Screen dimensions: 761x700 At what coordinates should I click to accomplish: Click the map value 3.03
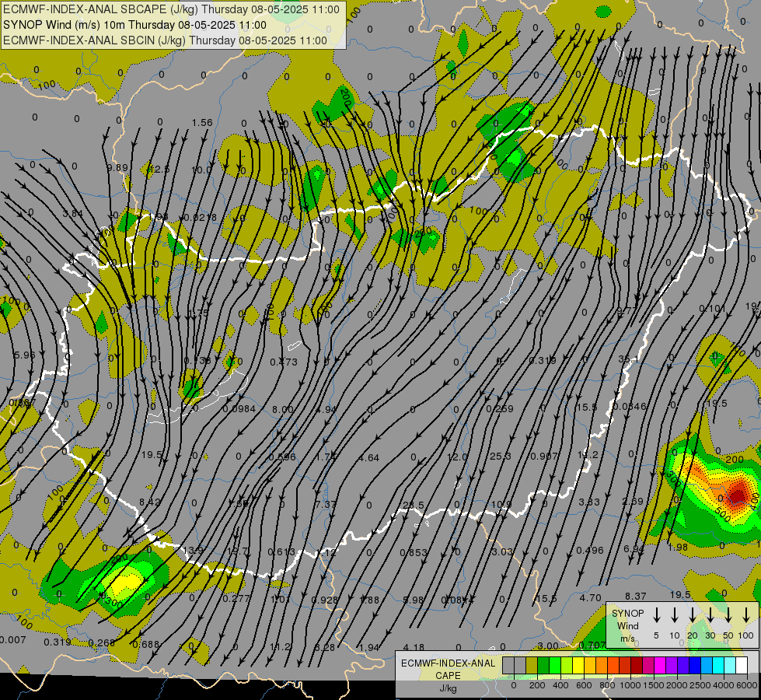(x=502, y=552)
